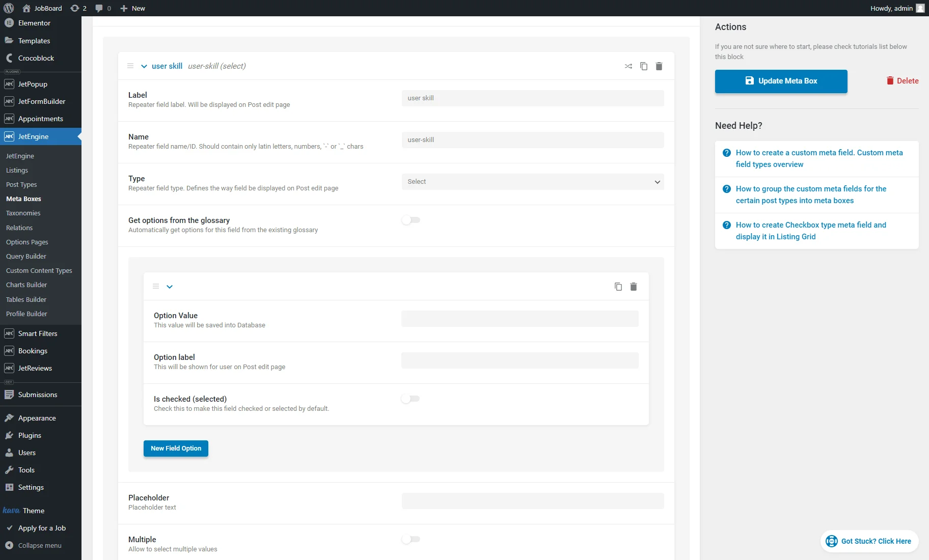The height and width of the screenshot is (560, 929).
Task: Click the Option label input
Action: tap(520, 360)
